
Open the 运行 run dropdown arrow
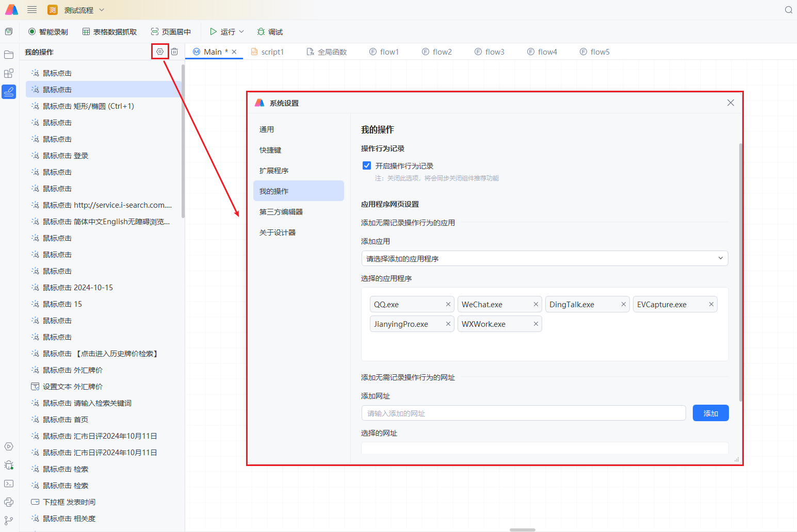(241, 32)
